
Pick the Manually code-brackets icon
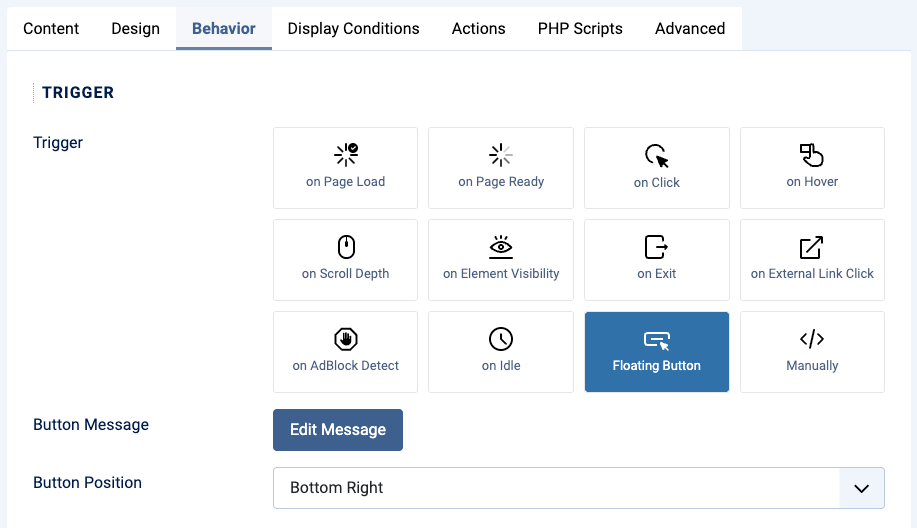[812, 339]
